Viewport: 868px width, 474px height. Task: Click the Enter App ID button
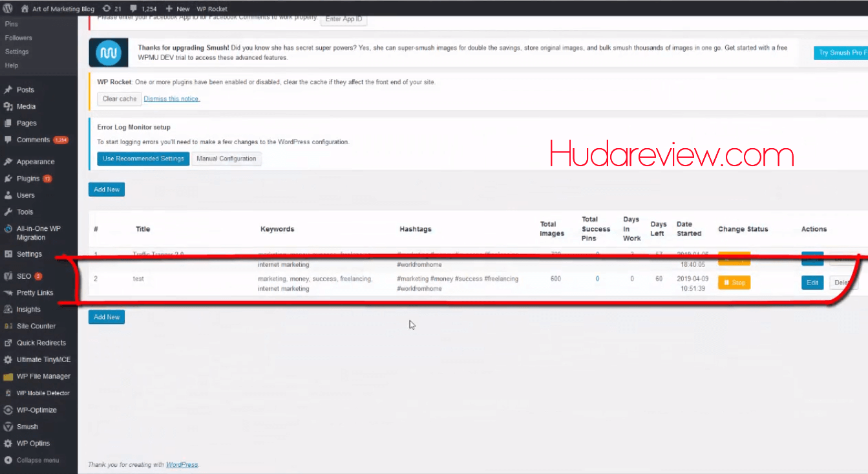coord(344,19)
